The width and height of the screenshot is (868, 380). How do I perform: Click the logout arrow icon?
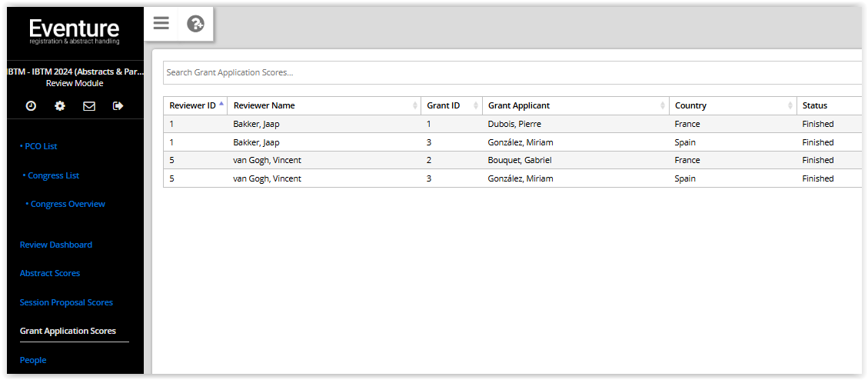pyautogui.click(x=118, y=106)
